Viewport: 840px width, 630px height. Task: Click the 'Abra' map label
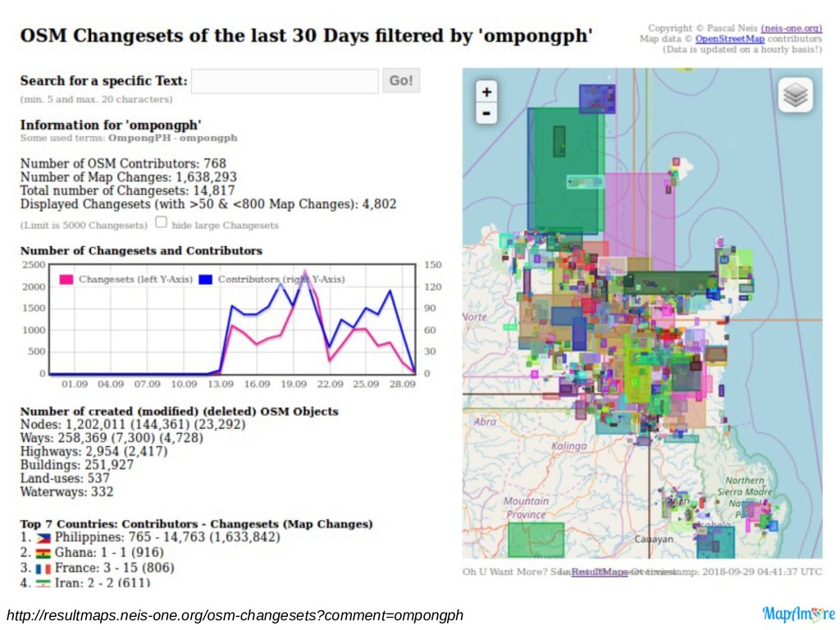[x=485, y=422]
